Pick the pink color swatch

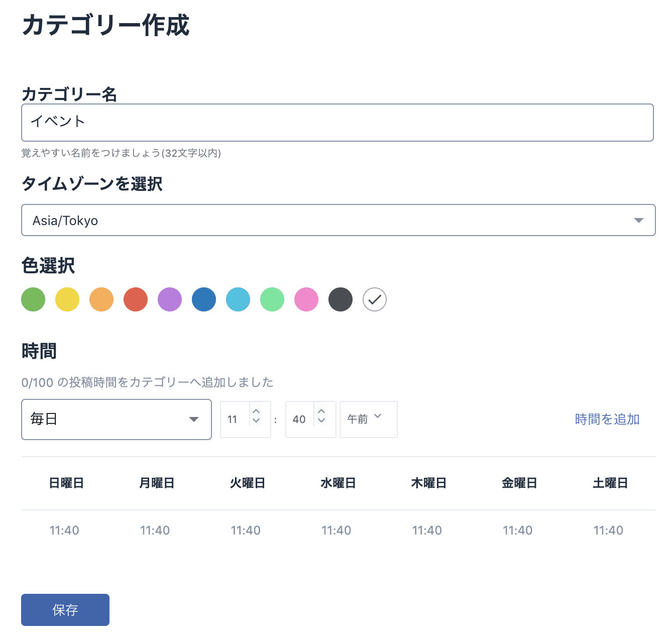click(306, 299)
